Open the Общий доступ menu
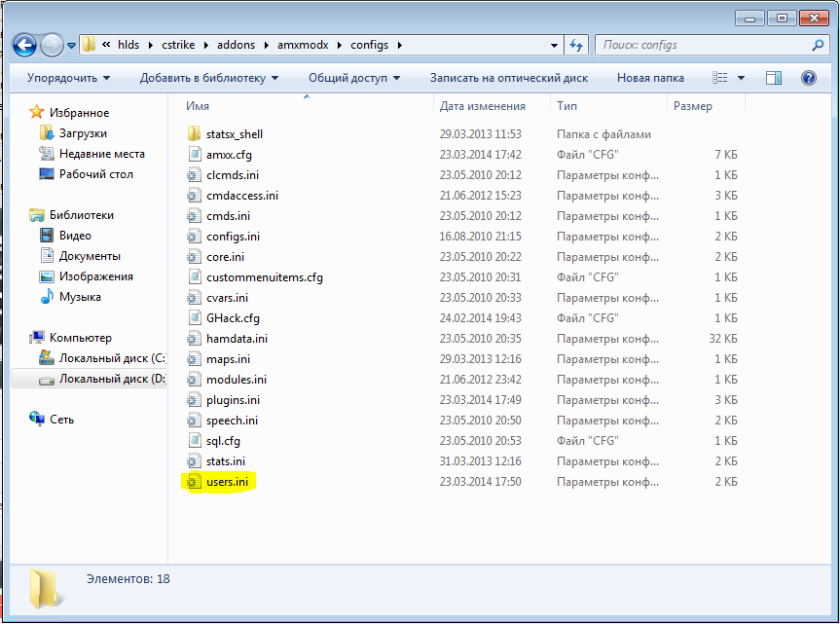 [x=354, y=78]
